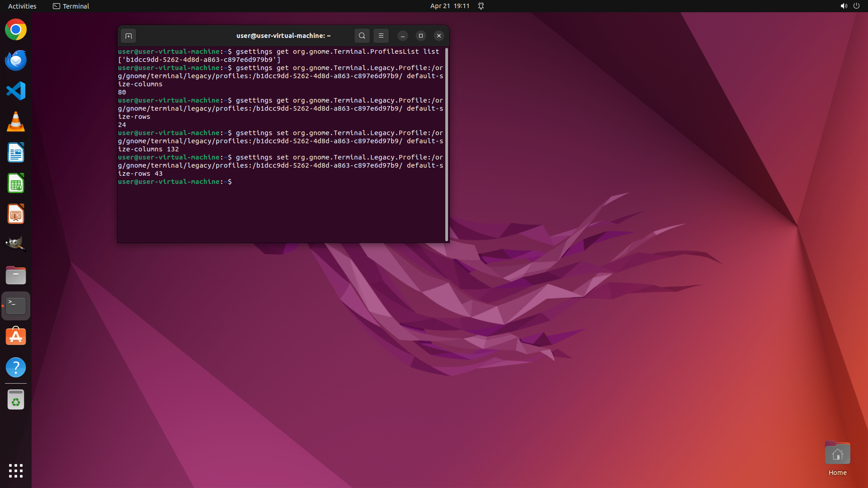Launch Visual Studio Code
The height and width of the screenshot is (488, 868).
16,91
